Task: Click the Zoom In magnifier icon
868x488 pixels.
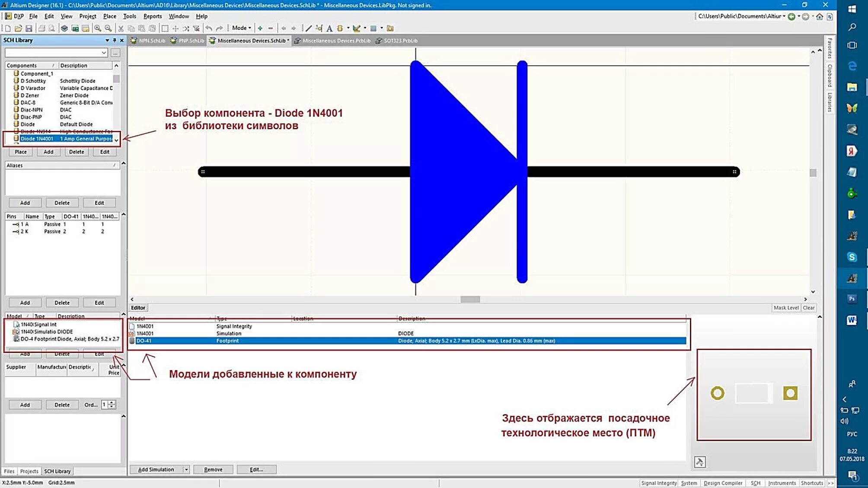Action: 98,29
